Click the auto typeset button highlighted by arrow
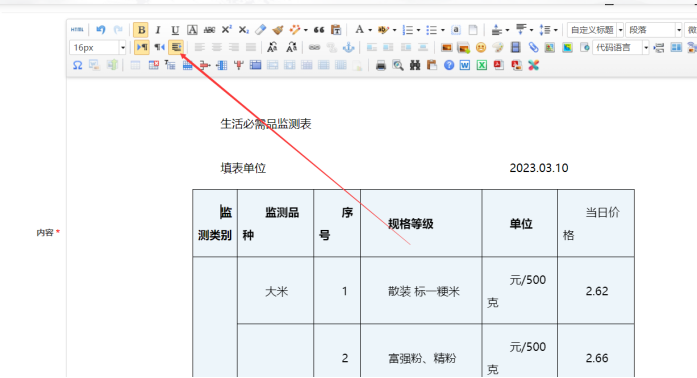The height and width of the screenshot is (378, 697). 176,47
